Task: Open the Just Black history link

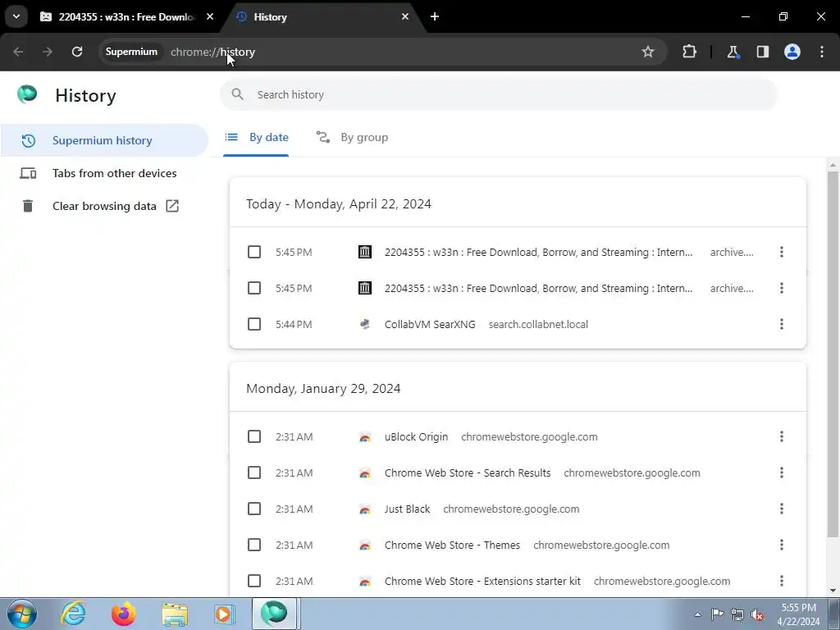Action: coord(407,509)
